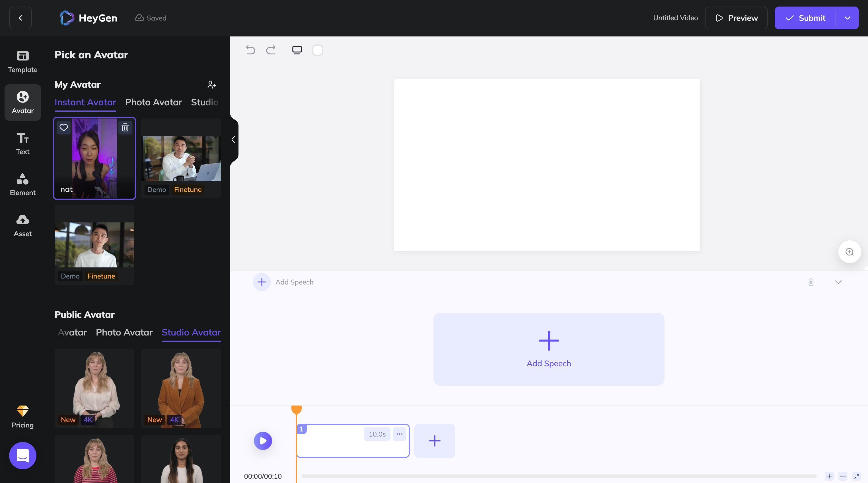Click the HeyGen logo
The width and height of the screenshot is (868, 483).
tap(89, 18)
